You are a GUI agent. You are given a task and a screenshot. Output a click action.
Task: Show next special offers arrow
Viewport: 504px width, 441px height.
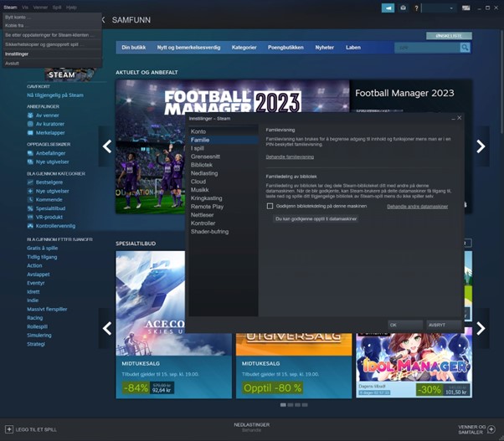click(481, 328)
